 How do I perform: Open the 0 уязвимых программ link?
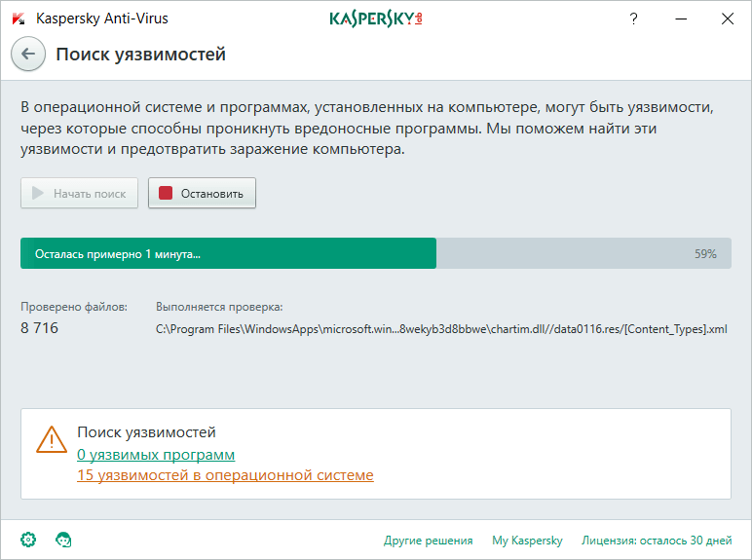click(x=156, y=455)
